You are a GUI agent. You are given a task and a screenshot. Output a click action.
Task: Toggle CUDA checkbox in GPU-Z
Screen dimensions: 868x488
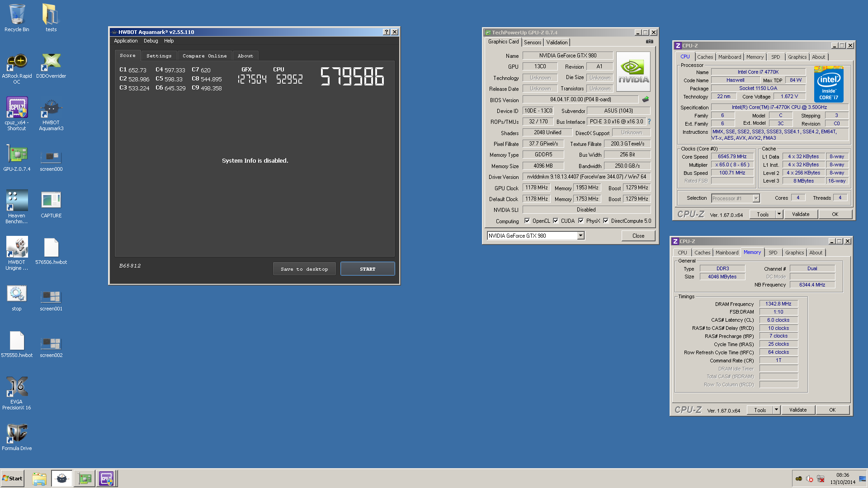pos(556,221)
